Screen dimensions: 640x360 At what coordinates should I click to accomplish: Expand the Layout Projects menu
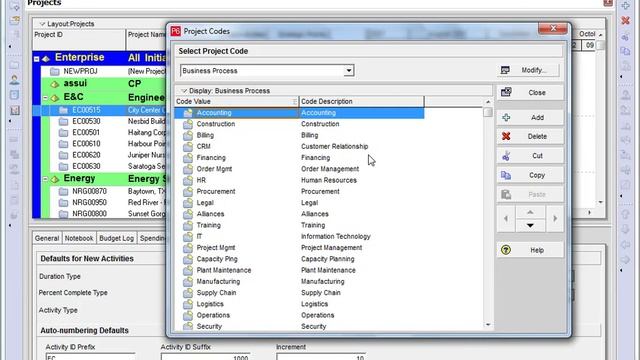[x=42, y=24]
